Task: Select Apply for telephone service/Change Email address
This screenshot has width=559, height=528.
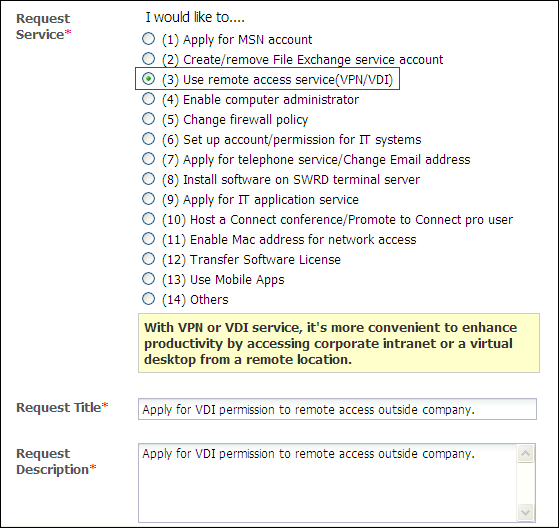Action: click(x=148, y=158)
